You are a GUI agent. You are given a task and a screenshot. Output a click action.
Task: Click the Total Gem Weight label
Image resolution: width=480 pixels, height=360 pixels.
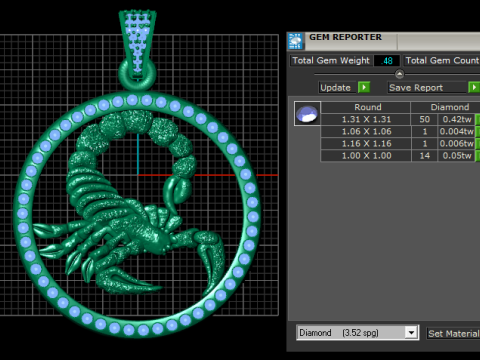[x=331, y=61]
